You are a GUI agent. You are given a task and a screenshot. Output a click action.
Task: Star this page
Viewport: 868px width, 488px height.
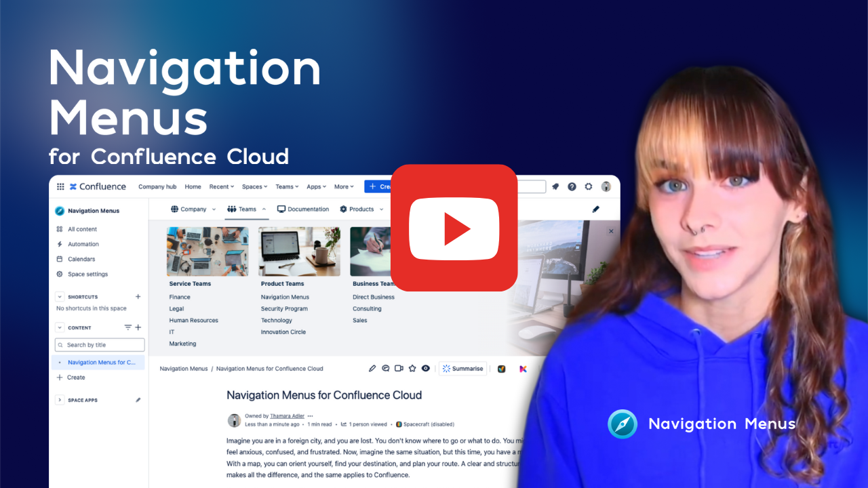[412, 369]
